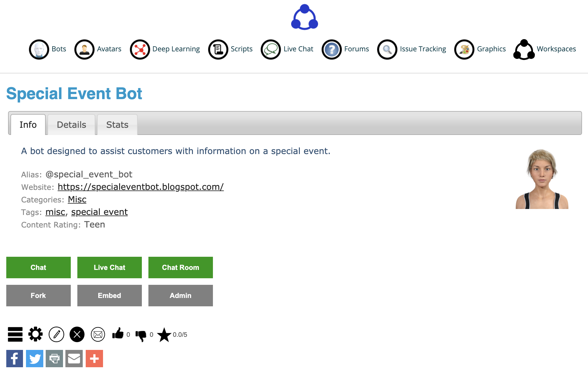This screenshot has width=588, height=372.
Task: Click the Scripts scroll icon
Action: 218,49
